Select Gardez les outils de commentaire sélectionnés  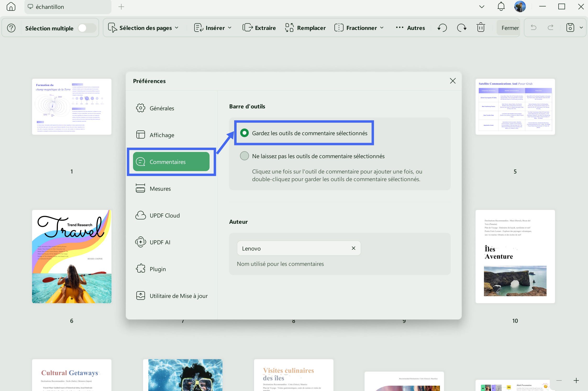[304, 133]
